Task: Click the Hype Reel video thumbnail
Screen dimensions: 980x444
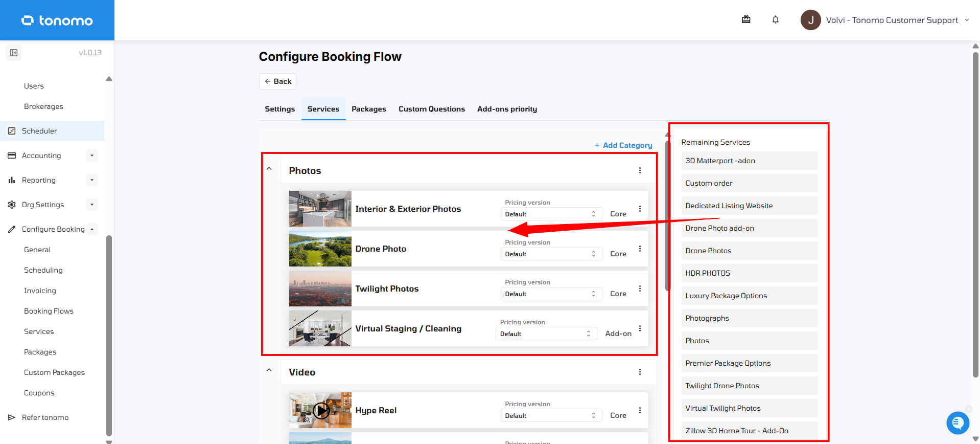Action: (x=320, y=410)
